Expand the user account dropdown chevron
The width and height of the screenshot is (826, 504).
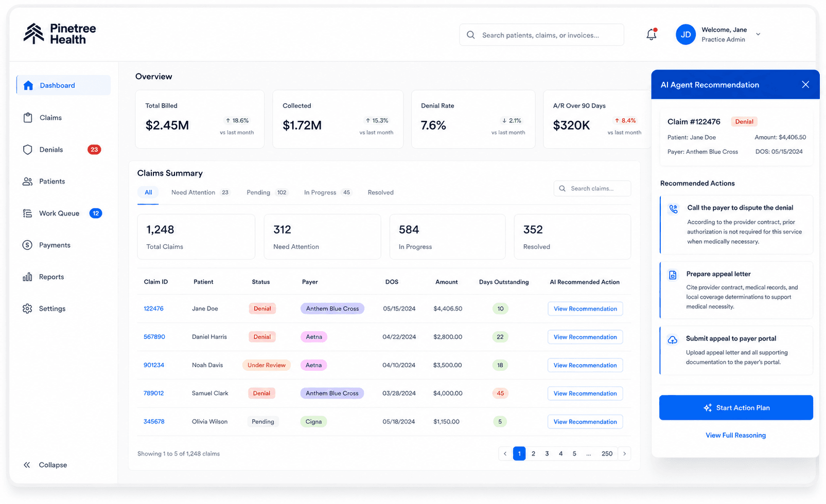[x=758, y=34]
